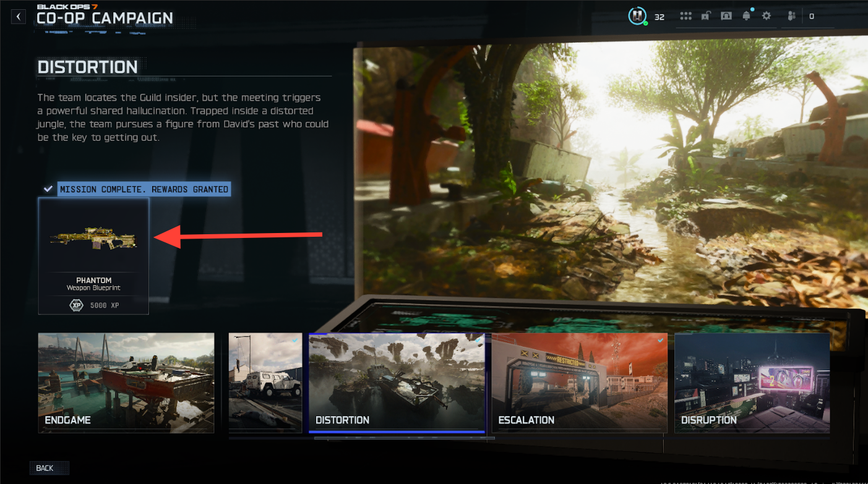Select the Phantom Weapon Blueprint reward card

(93, 256)
